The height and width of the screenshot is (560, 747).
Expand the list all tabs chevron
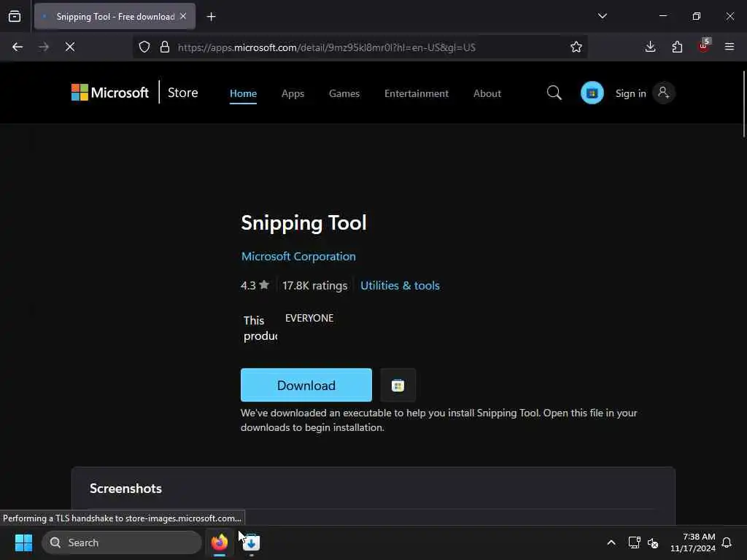(x=602, y=16)
